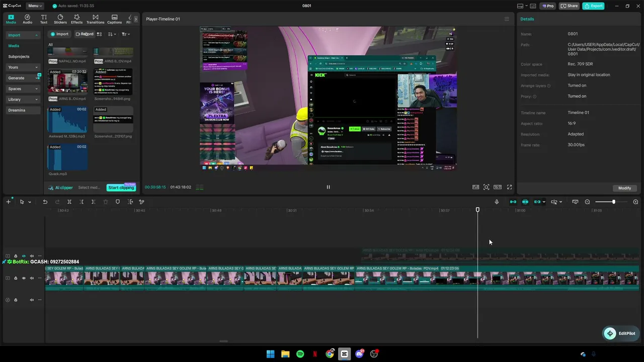Collapse the Import section in sidebar

pyautogui.click(x=23, y=35)
